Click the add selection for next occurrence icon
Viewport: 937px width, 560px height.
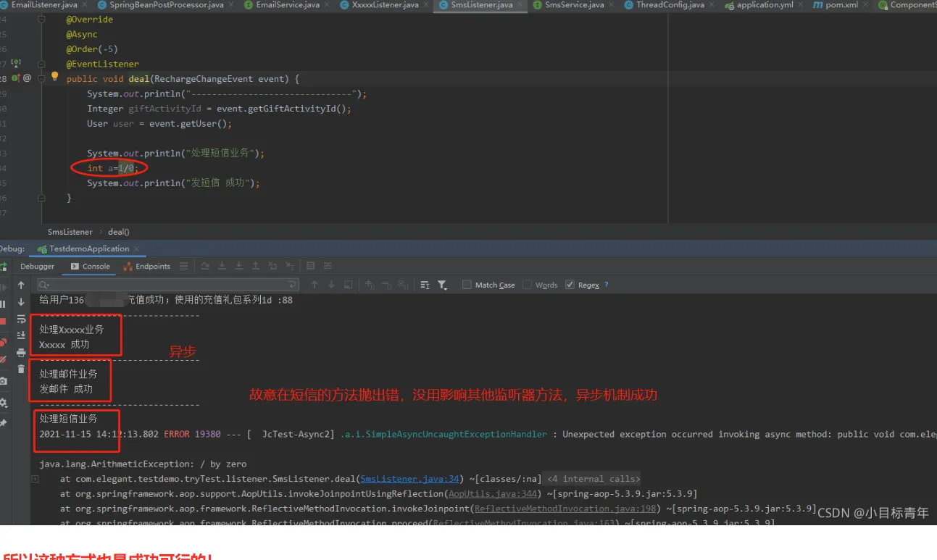coord(370,285)
